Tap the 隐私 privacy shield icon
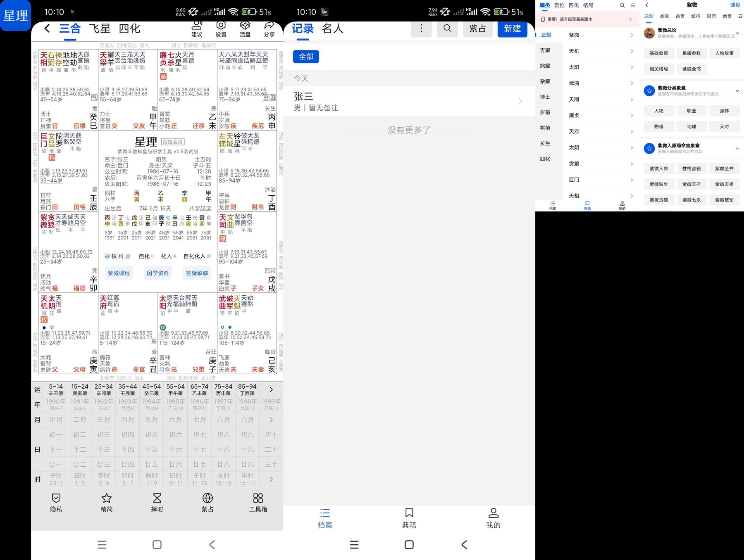 [x=56, y=502]
